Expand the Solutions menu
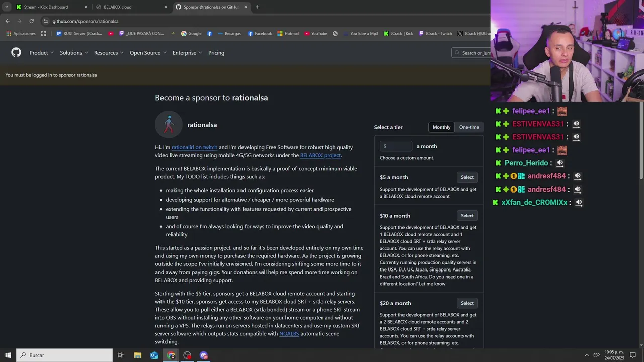644x362 pixels. coord(74,53)
